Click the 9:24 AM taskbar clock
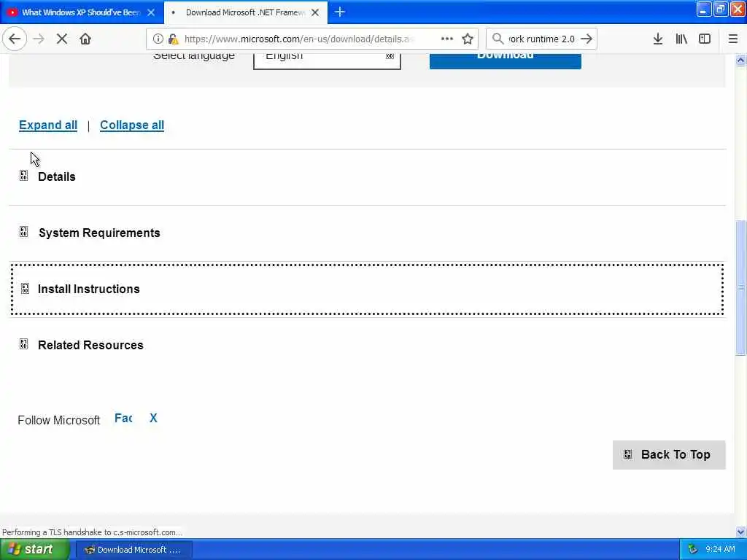This screenshot has height=560, width=747. (720, 550)
